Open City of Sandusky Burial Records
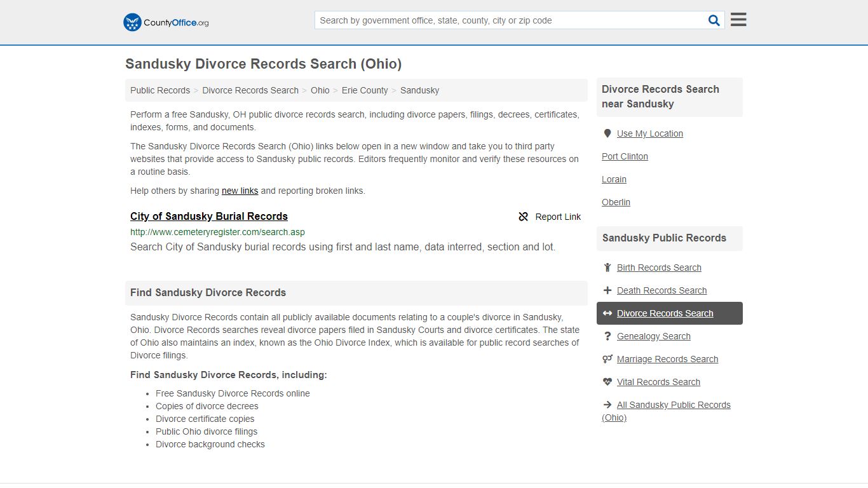 pos(209,216)
